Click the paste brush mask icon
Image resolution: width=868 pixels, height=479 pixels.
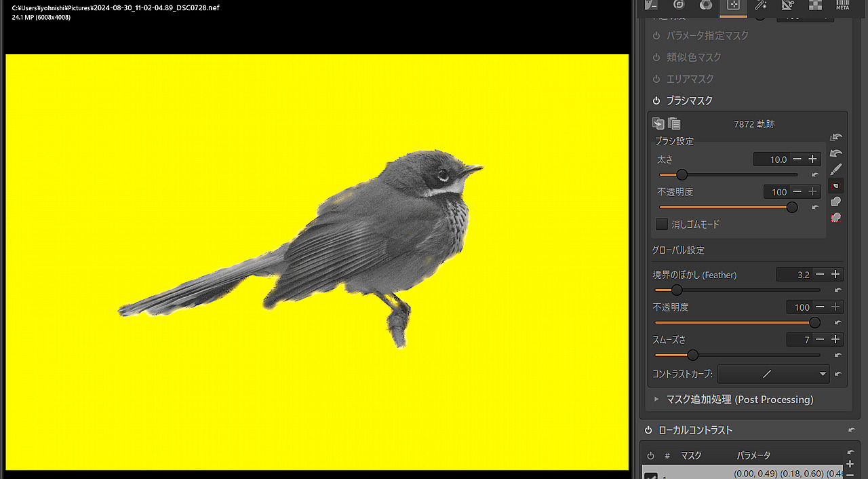coord(674,123)
